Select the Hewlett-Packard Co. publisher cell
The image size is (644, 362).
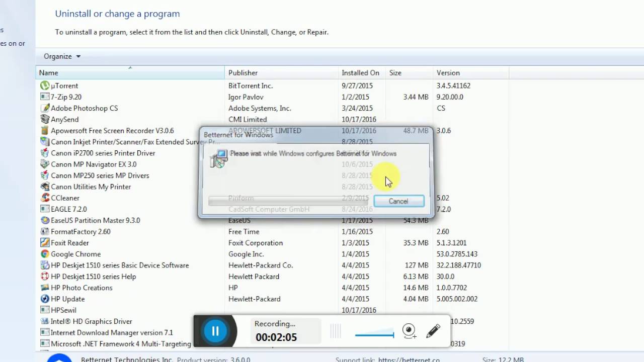pos(261,265)
